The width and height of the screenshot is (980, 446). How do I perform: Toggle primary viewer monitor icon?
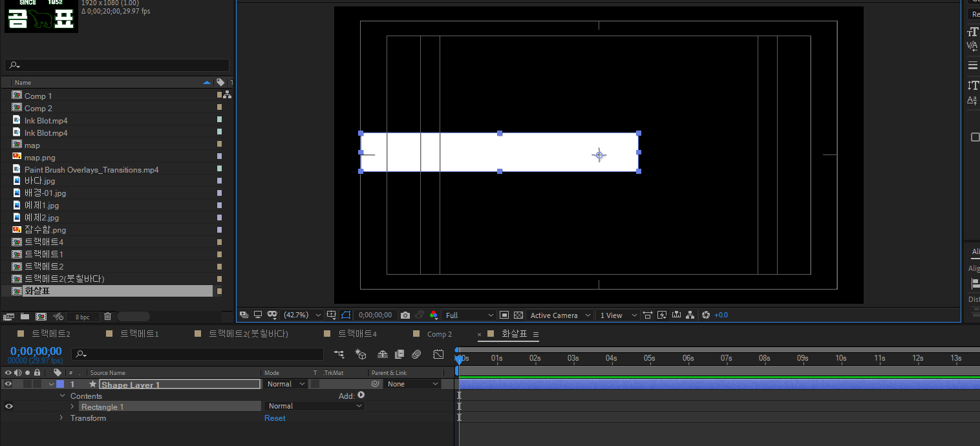[x=258, y=315]
